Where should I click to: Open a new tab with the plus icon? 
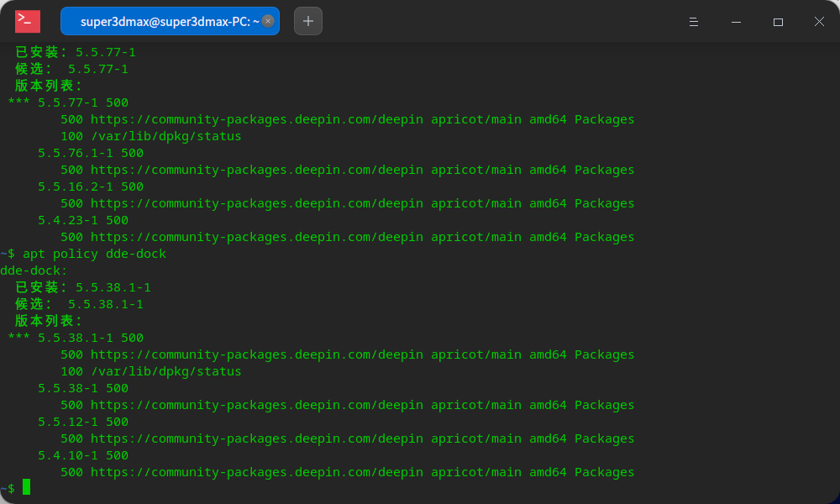(307, 21)
